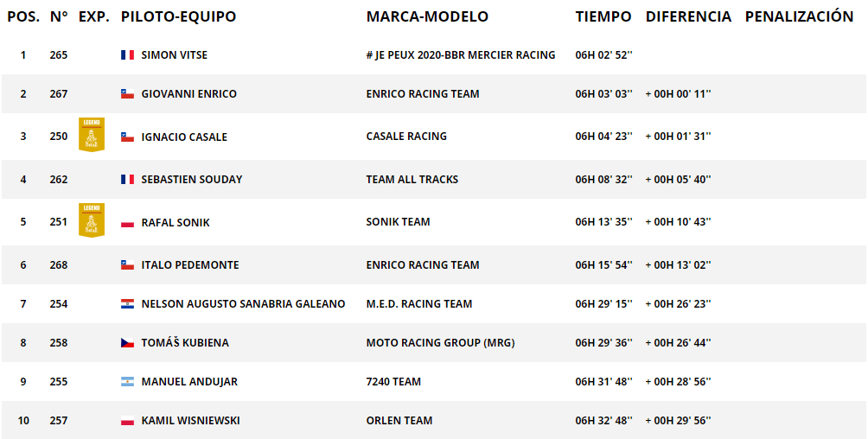This screenshot has height=439, width=868.
Task: Select the DIFERENCIA column header
Action: [x=688, y=16]
